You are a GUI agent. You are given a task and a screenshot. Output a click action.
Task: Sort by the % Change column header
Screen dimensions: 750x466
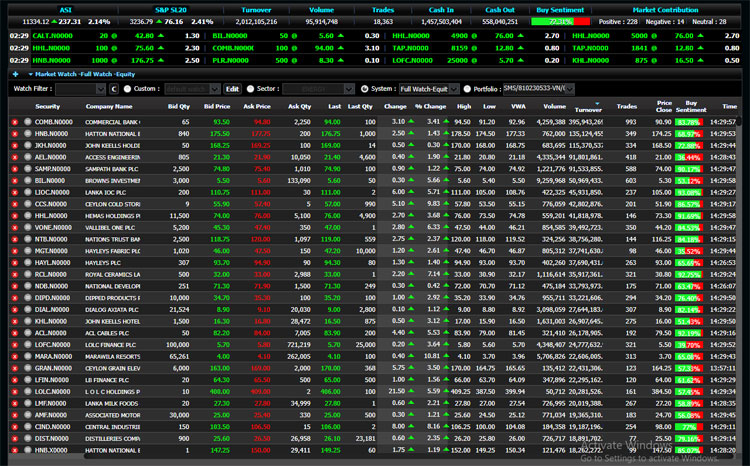point(430,106)
